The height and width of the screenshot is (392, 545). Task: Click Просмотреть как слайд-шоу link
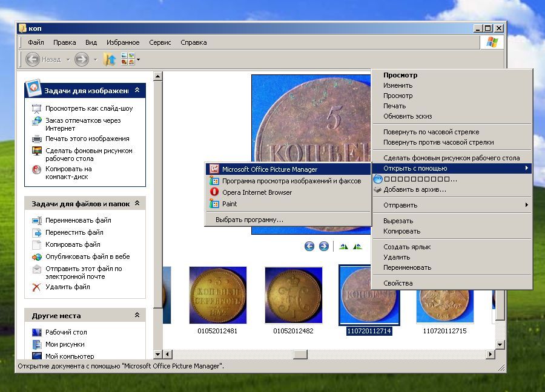point(88,108)
